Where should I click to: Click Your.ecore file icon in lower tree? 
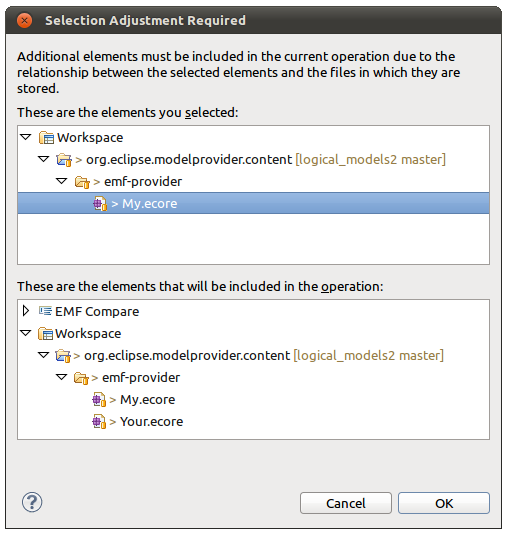pyautogui.click(x=99, y=421)
